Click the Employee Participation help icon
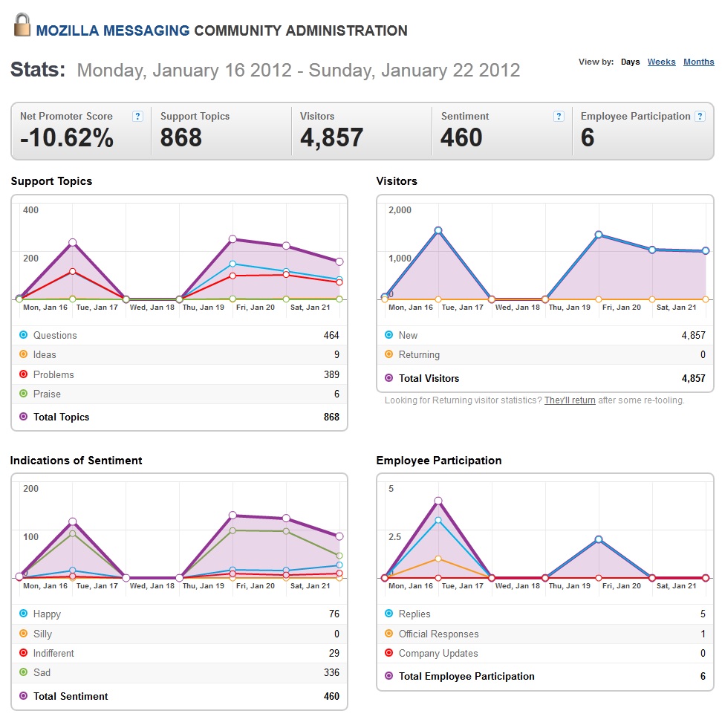 pyautogui.click(x=700, y=116)
